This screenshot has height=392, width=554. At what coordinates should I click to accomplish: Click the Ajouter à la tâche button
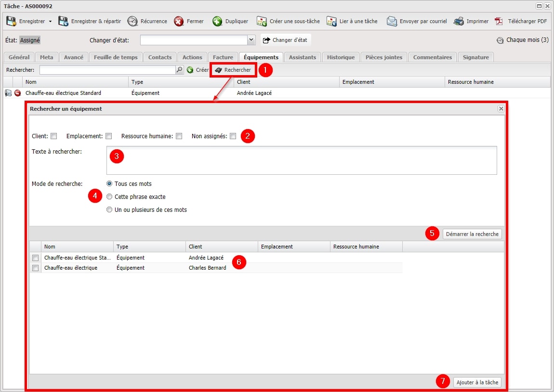(477, 382)
